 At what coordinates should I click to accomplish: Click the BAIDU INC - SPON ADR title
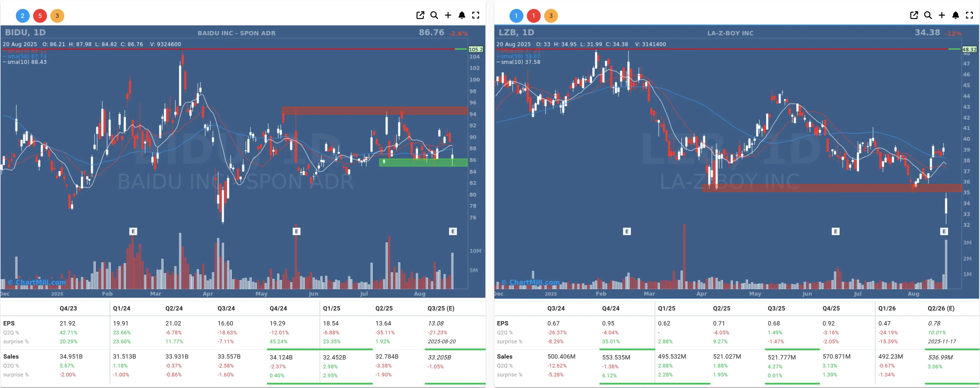(237, 33)
